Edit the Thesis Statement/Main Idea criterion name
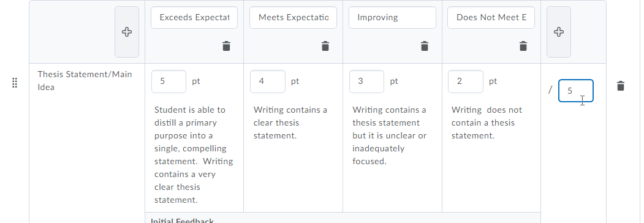Image resolution: width=644 pixels, height=223 pixels. tap(85, 81)
